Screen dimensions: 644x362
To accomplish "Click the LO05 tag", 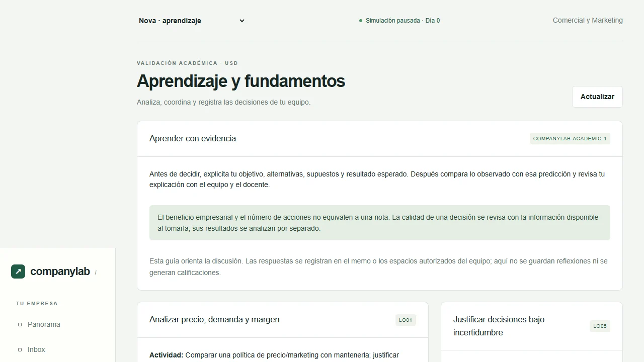I will pos(600,326).
